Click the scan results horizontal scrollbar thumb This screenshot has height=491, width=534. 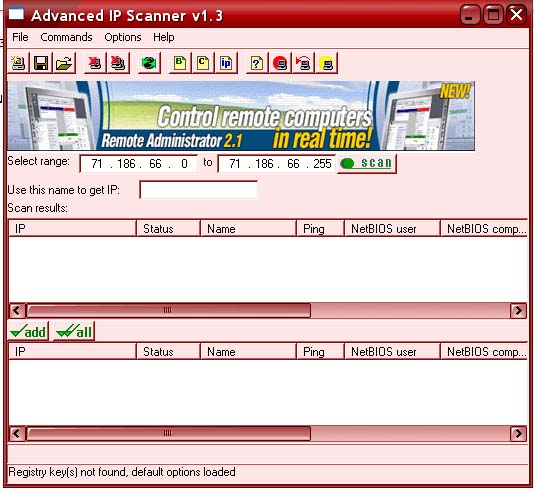coord(169,310)
